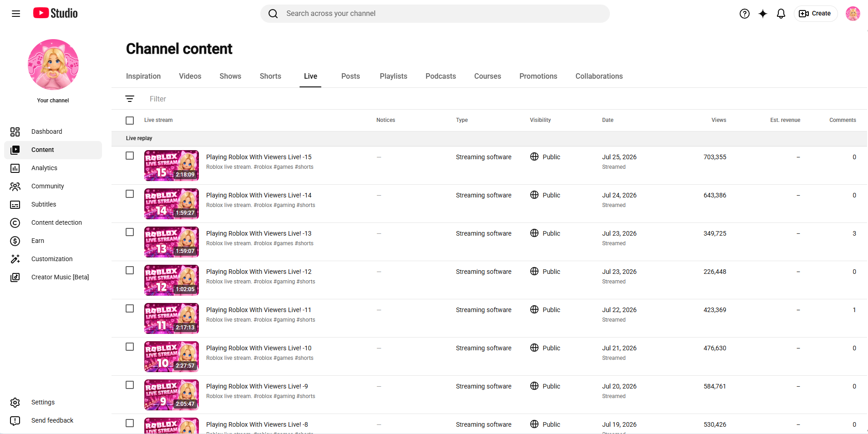Click the Public globe icon for stream -15
The image size is (868, 434).
pos(534,156)
